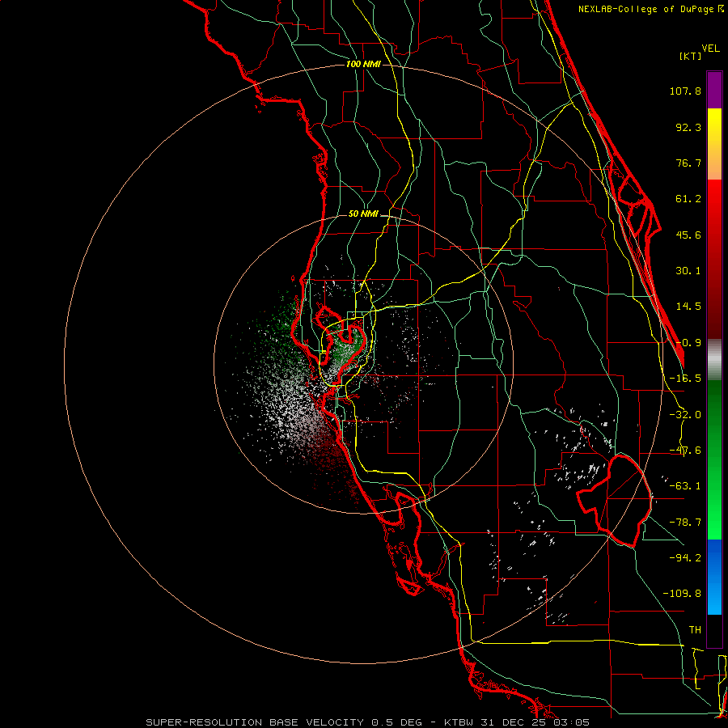728x728 pixels.
Task: Click the 30.1 scale value
Action: click(x=688, y=271)
